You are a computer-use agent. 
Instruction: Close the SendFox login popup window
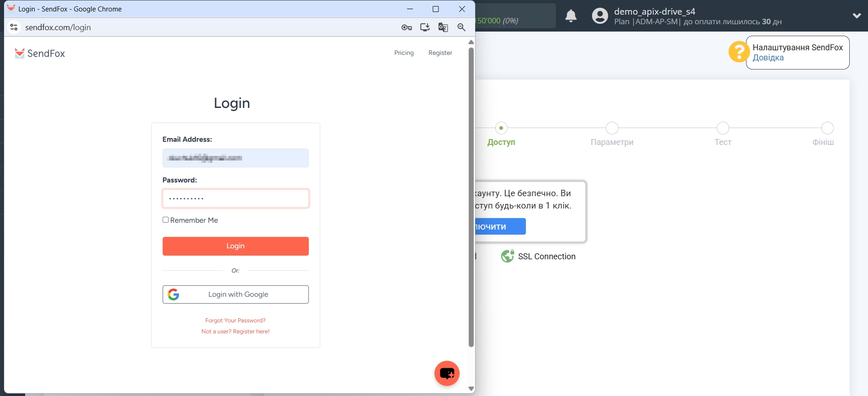(x=462, y=9)
